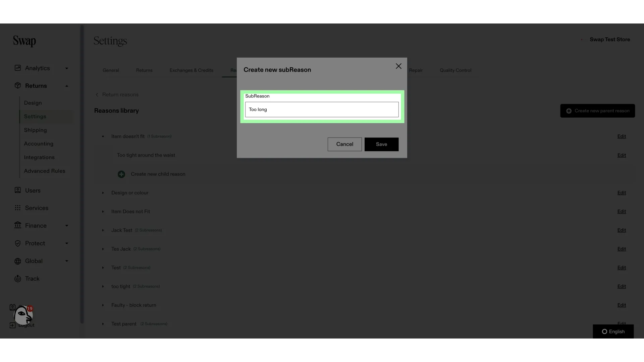This screenshot has height=362, width=644.
Task: Expand the Analytics dropdown arrow
Action: 67,68
